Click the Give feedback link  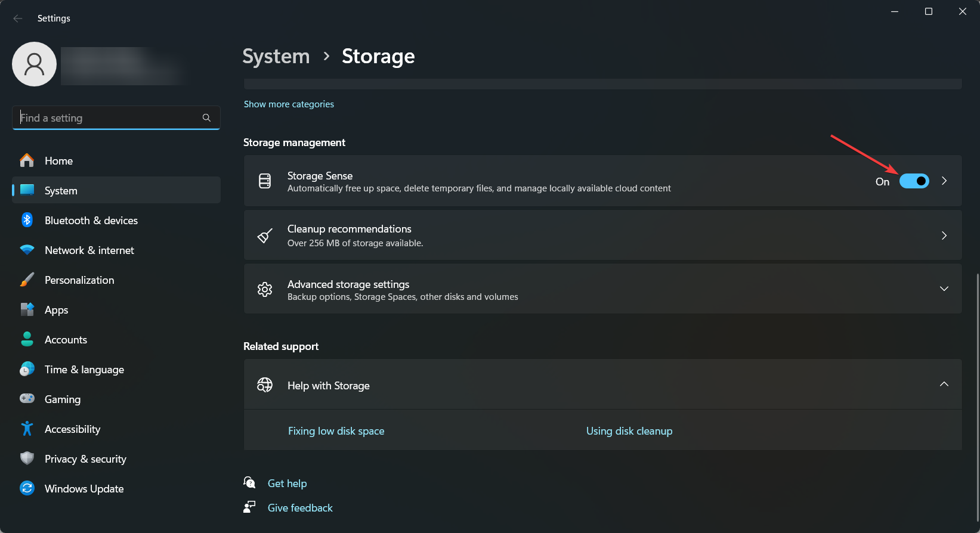[300, 507]
